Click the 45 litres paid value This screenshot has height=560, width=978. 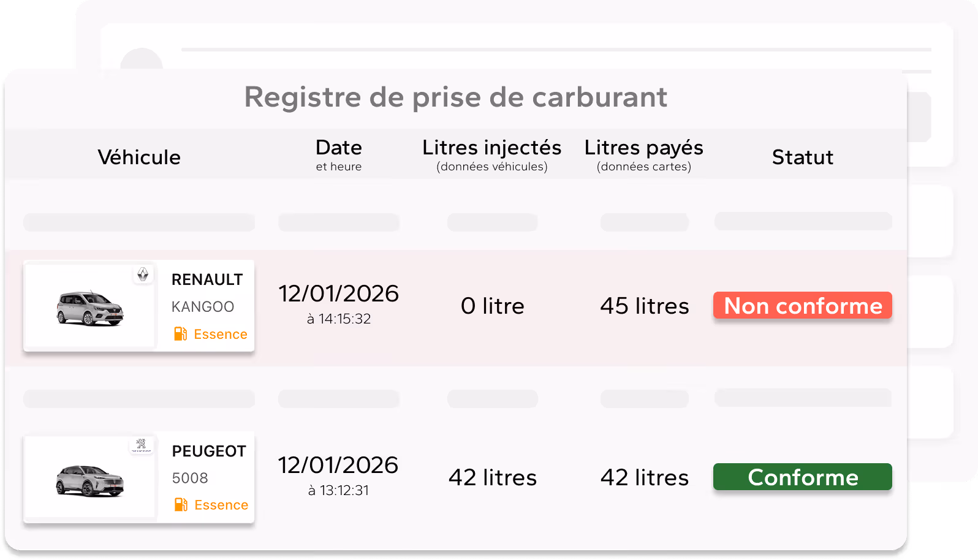click(645, 306)
